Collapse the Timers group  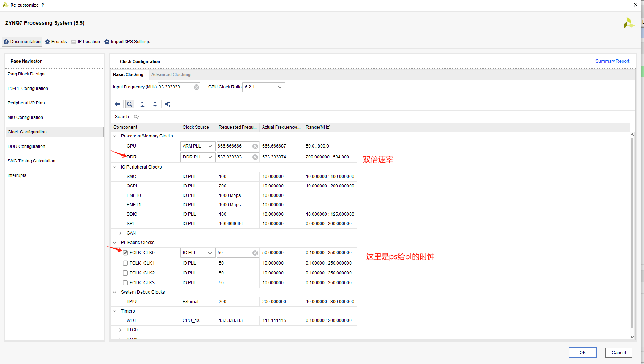(x=115, y=311)
